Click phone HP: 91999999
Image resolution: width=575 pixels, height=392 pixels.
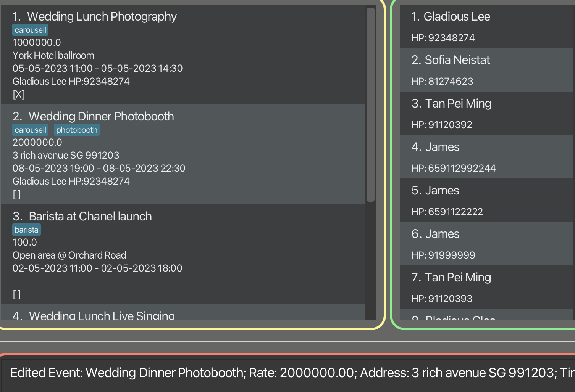coord(443,255)
